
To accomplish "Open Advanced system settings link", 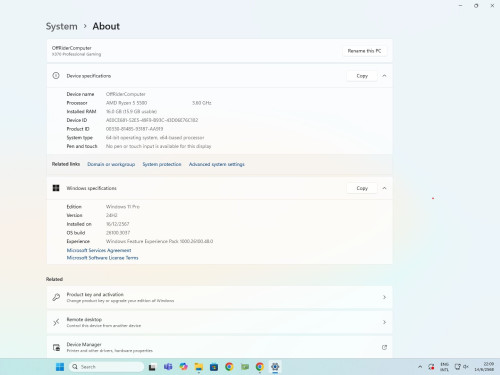I will coord(217,164).
